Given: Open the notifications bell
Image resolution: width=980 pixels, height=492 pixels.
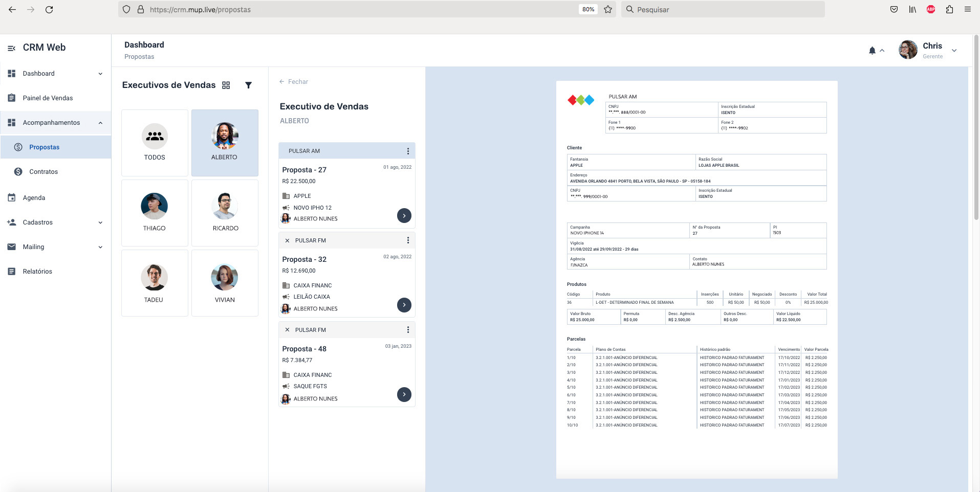Looking at the screenshot, I should point(872,51).
